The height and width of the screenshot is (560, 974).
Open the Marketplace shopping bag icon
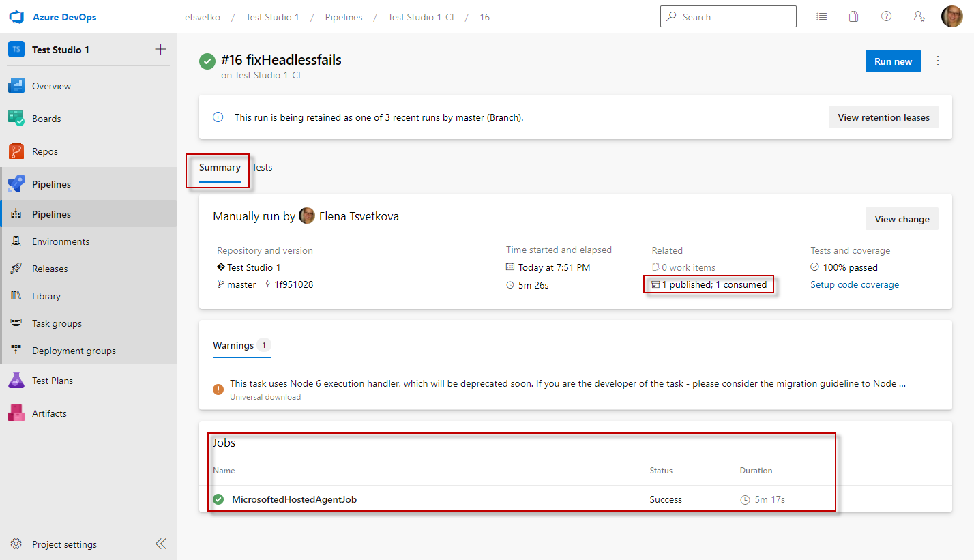(x=854, y=17)
